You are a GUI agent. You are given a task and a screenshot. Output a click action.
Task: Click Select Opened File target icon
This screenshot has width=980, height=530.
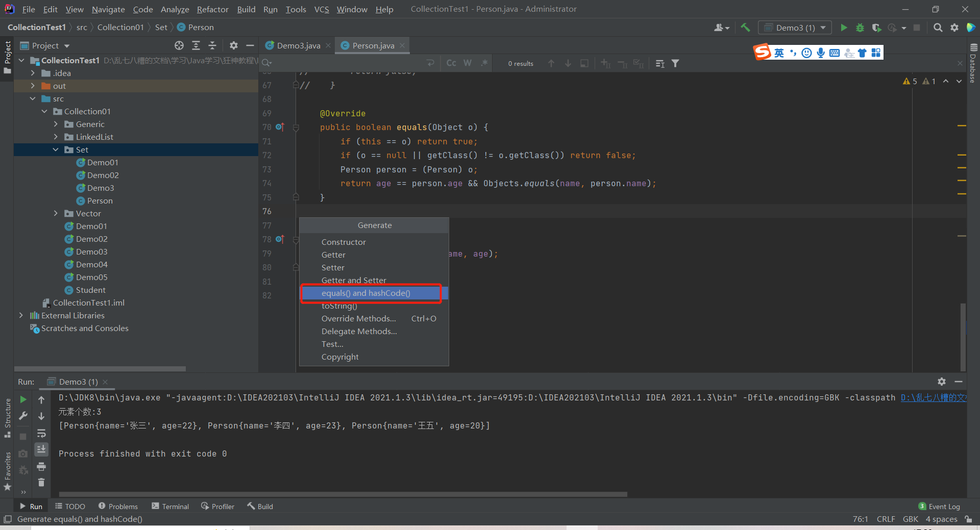click(179, 45)
